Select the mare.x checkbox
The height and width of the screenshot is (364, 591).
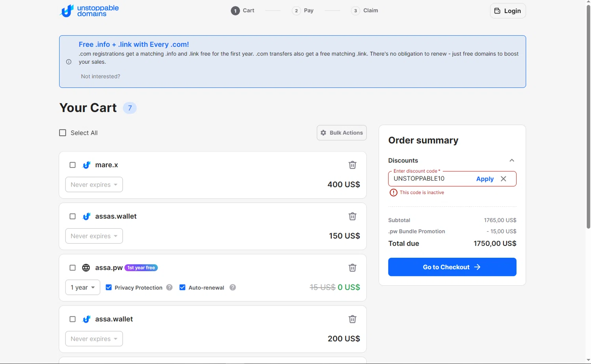(x=72, y=165)
